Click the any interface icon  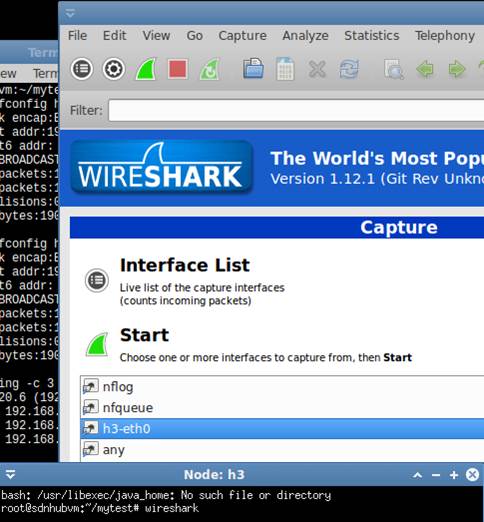pos(90,449)
